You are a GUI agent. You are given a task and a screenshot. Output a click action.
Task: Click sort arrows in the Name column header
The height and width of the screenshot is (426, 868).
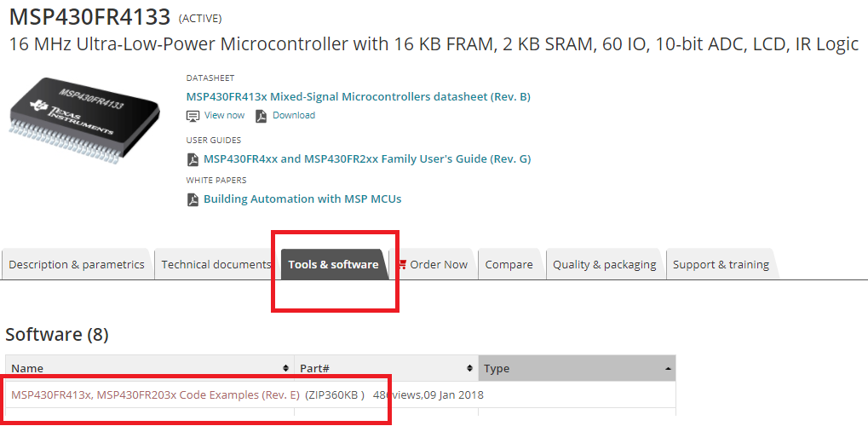pyautogui.click(x=285, y=368)
